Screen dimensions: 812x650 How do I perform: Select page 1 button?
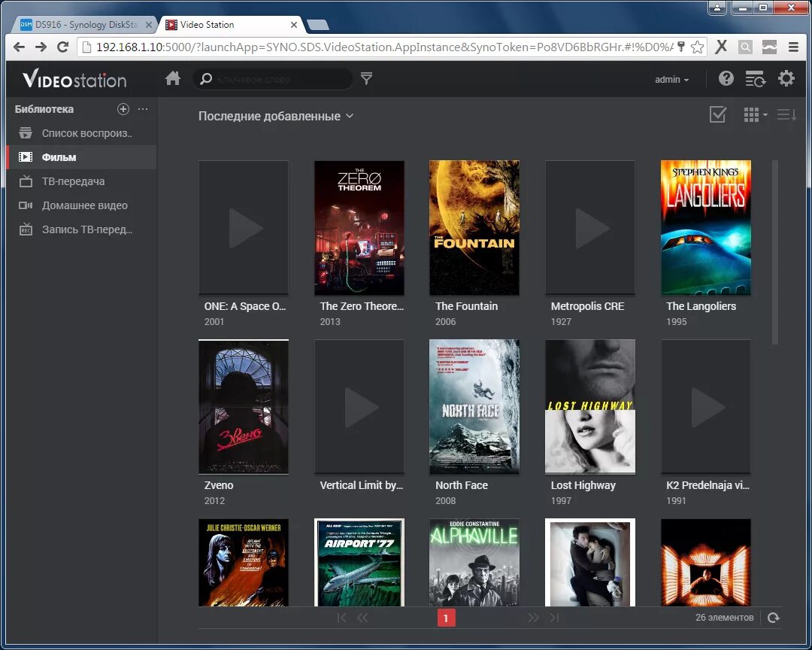point(446,618)
